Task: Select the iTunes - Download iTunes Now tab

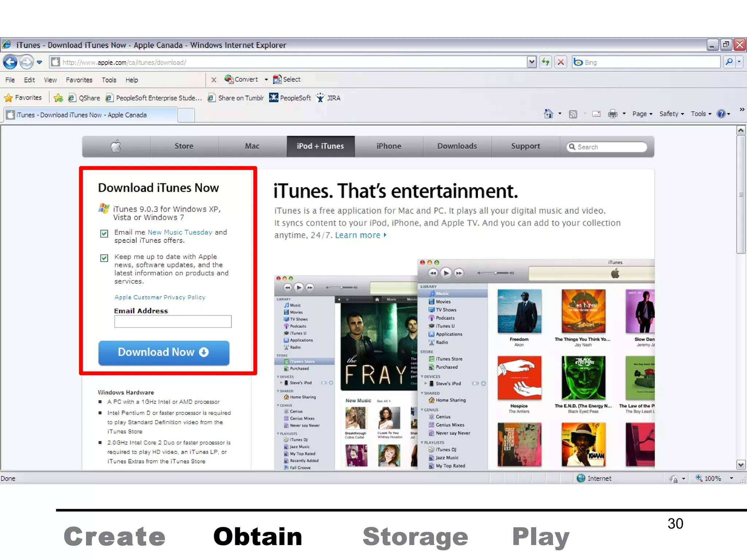Action: (91, 115)
